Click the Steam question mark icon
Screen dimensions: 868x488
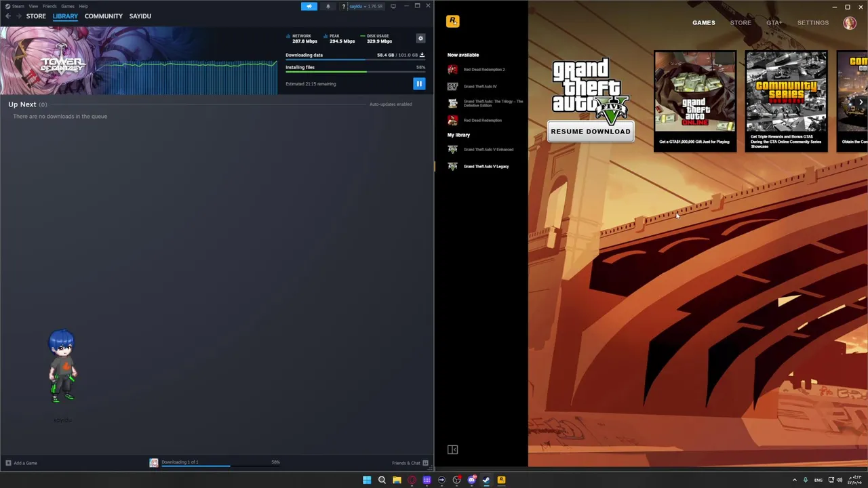pyautogui.click(x=344, y=6)
